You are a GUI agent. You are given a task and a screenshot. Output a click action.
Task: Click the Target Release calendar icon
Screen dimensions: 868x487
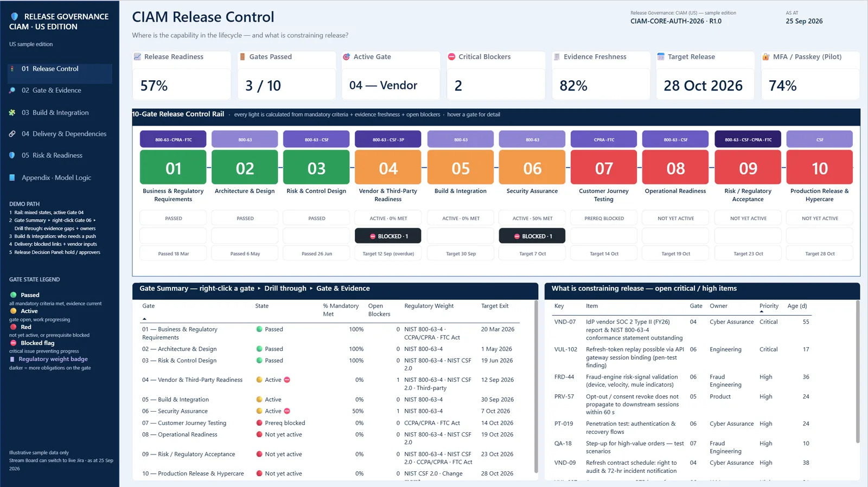coord(661,57)
